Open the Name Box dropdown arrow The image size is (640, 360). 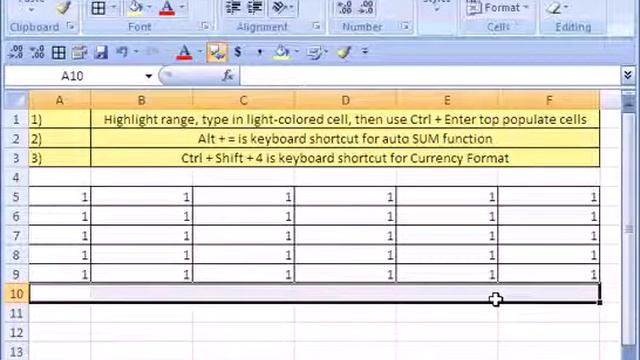click(x=149, y=76)
